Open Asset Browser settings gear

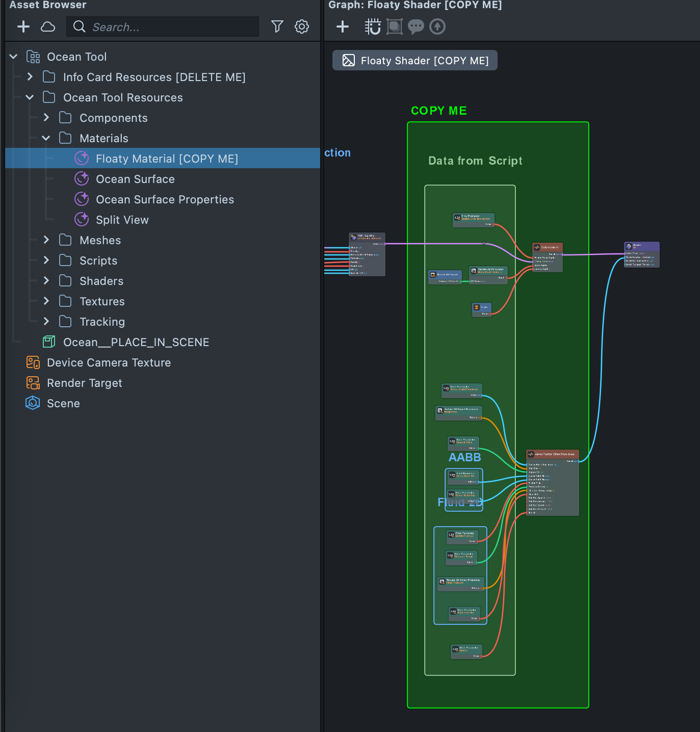pyautogui.click(x=302, y=27)
